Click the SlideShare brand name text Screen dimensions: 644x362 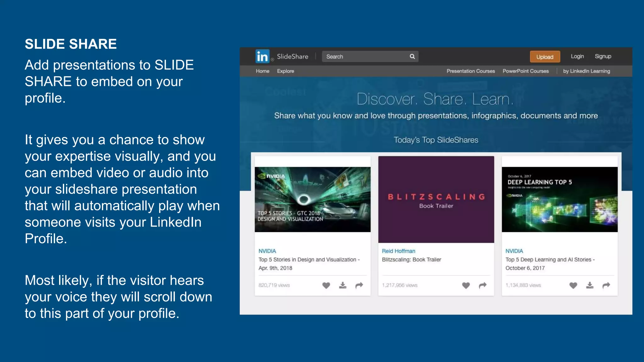click(x=292, y=57)
